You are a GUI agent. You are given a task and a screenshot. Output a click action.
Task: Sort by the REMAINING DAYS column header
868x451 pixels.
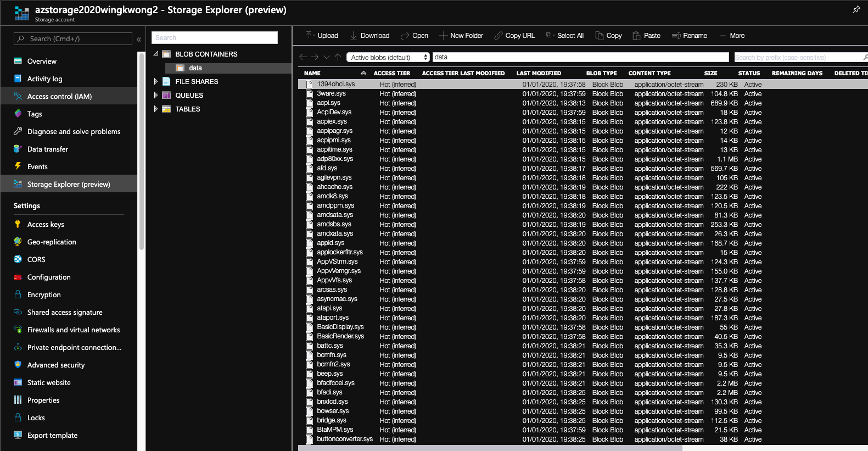click(x=797, y=73)
